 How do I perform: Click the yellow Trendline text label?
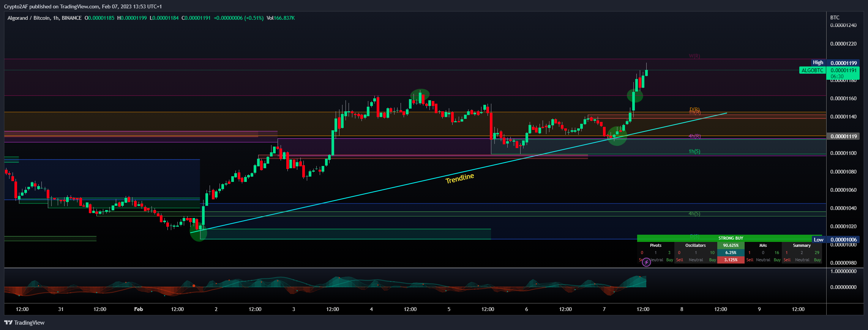tap(459, 178)
